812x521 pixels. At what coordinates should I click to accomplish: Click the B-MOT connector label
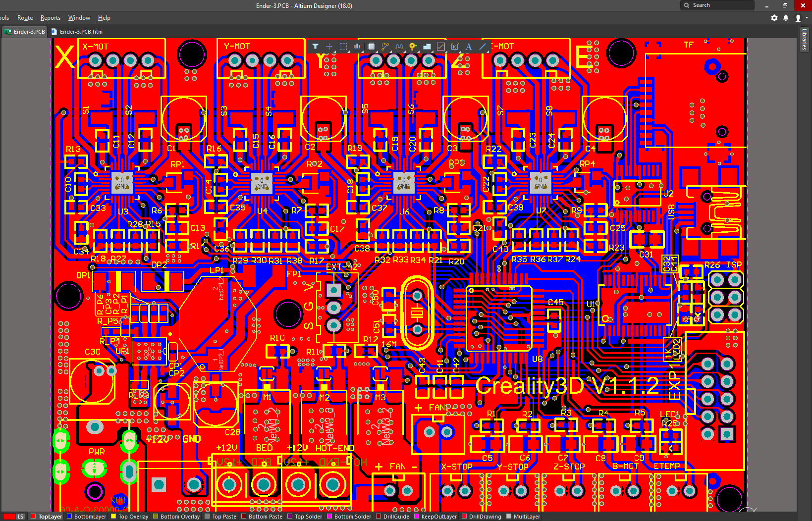tap(625, 466)
